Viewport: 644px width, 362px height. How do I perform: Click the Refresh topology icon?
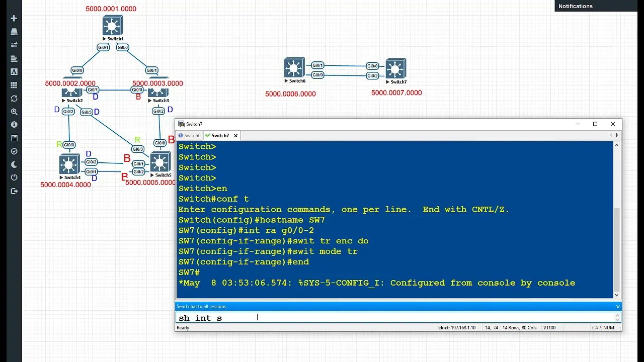[14, 98]
